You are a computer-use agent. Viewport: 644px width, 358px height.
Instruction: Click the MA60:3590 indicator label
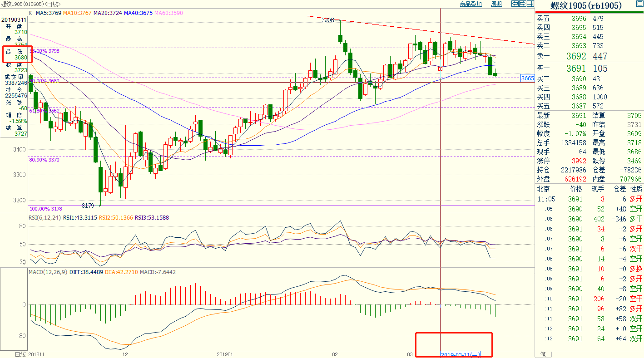click(x=169, y=13)
